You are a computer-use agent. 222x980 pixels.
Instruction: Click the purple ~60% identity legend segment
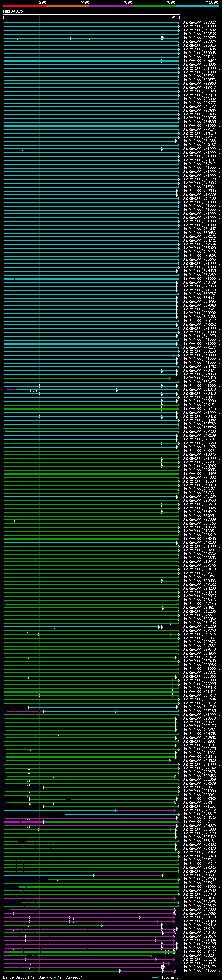111,6
